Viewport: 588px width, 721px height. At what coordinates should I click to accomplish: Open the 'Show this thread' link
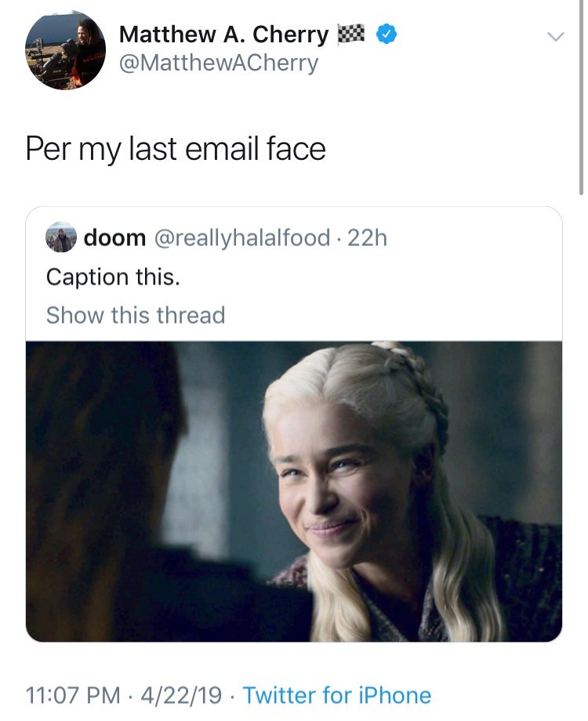tap(136, 315)
